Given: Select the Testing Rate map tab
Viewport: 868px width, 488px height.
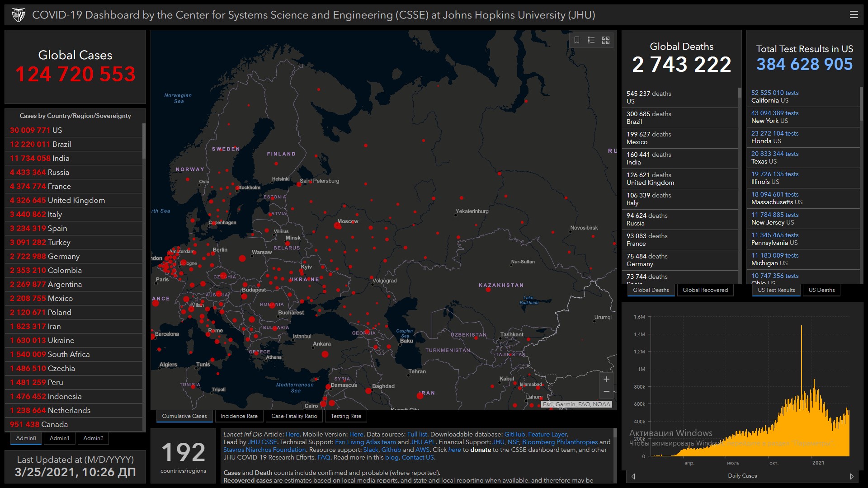Looking at the screenshot, I should [346, 416].
